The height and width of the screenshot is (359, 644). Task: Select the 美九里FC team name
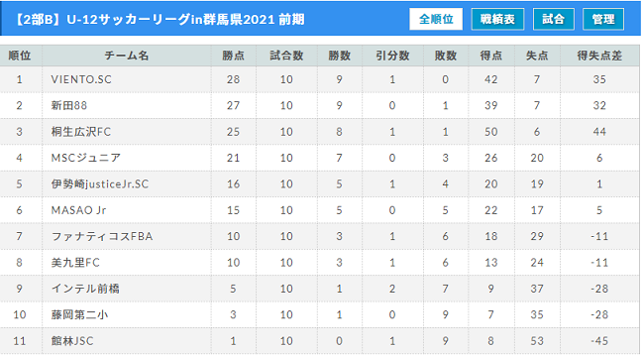[75, 263]
